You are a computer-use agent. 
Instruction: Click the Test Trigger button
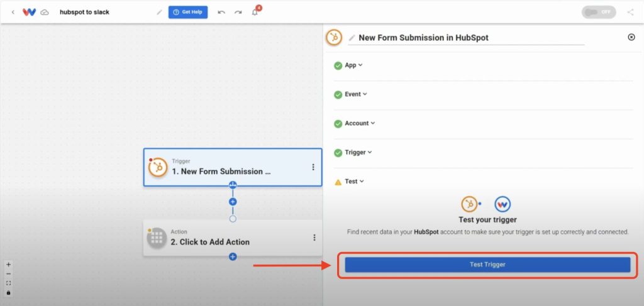pyautogui.click(x=487, y=265)
